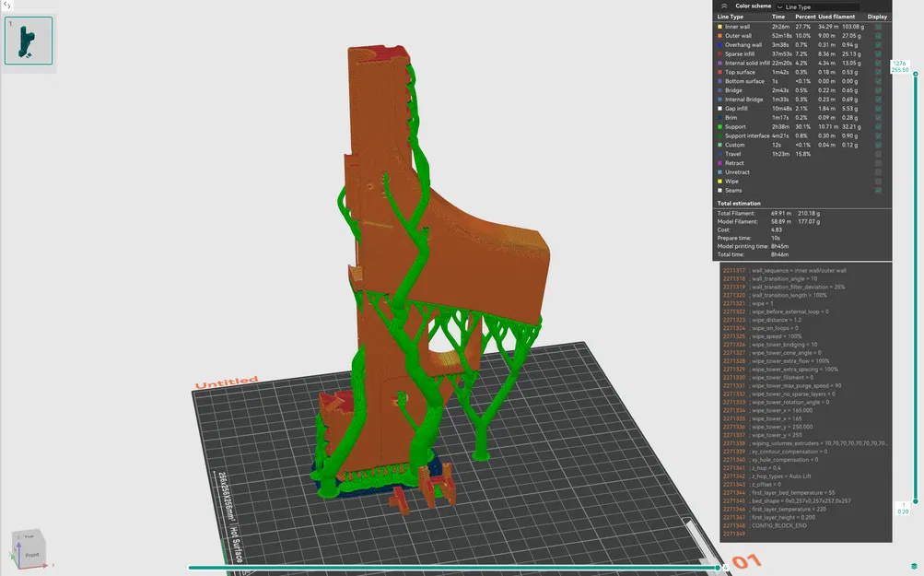Image resolution: width=924 pixels, height=576 pixels.
Task: Hide Brim lines via its checkbox
Action: (x=878, y=118)
